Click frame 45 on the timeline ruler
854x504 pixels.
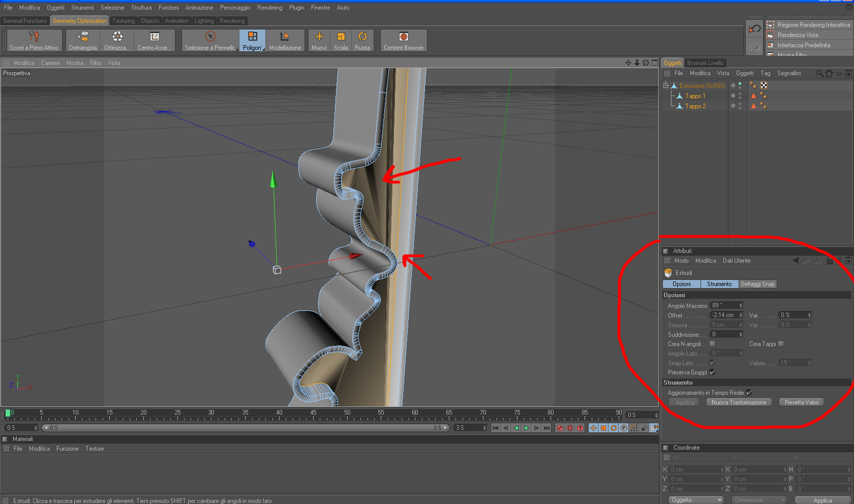[313, 413]
